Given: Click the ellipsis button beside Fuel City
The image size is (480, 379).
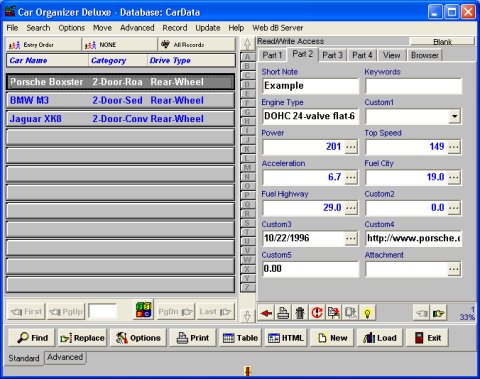Looking at the screenshot, I should tap(454, 177).
